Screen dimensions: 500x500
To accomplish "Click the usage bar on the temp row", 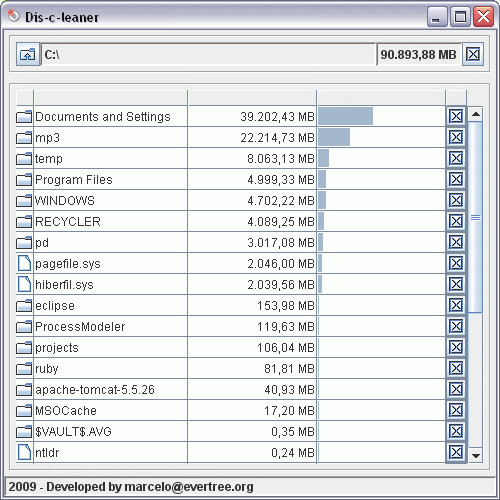I will (x=323, y=158).
